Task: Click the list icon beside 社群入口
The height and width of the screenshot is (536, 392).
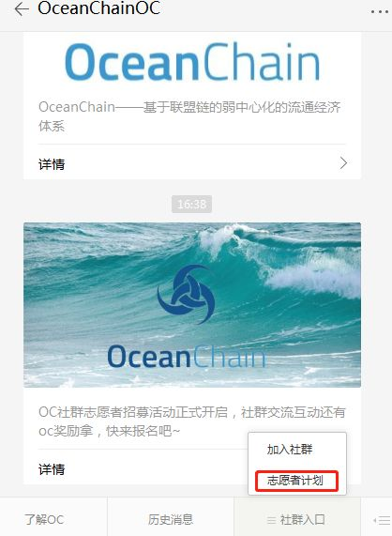Action: (x=271, y=521)
